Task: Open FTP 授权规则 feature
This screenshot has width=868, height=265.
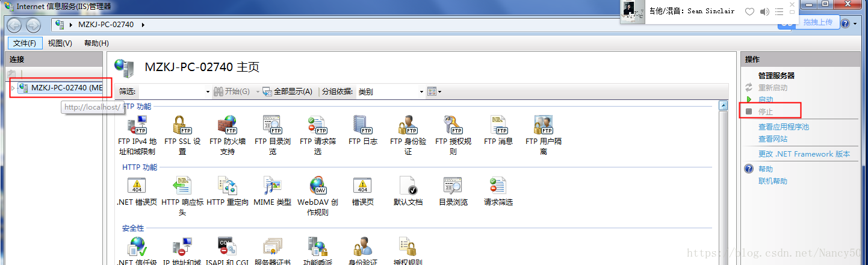Action: [x=453, y=135]
